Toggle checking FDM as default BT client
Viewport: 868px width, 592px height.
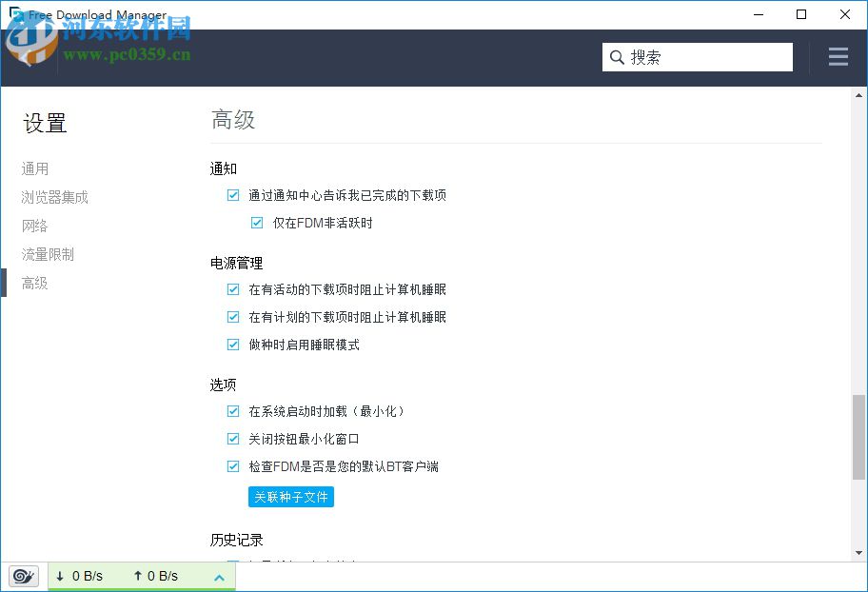coord(233,466)
